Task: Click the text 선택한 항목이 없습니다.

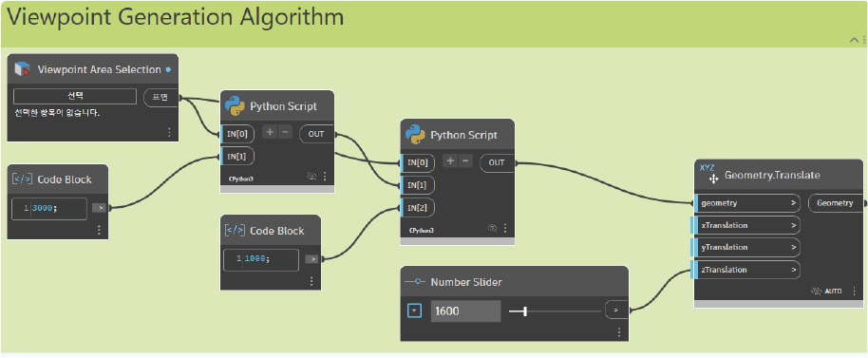Action: (x=58, y=113)
